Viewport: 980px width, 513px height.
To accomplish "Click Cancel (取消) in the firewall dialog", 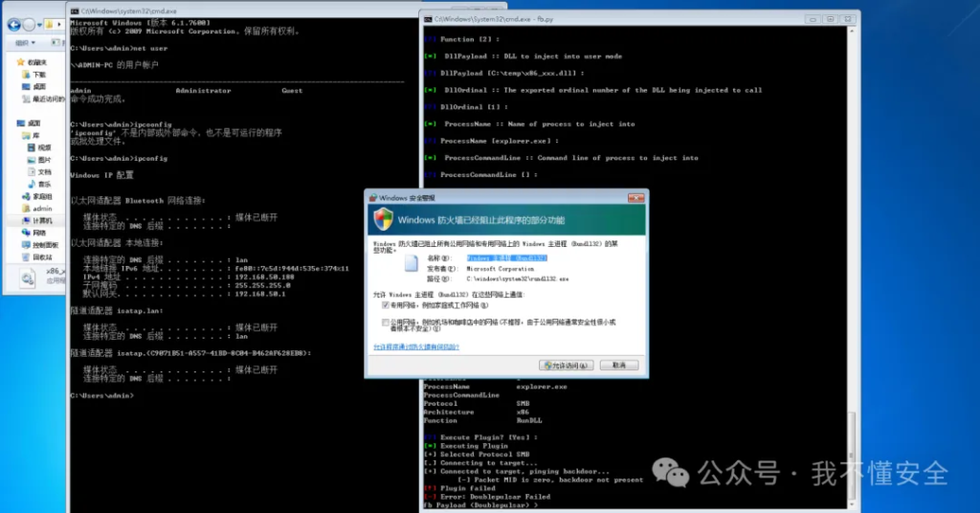I will tap(619, 365).
